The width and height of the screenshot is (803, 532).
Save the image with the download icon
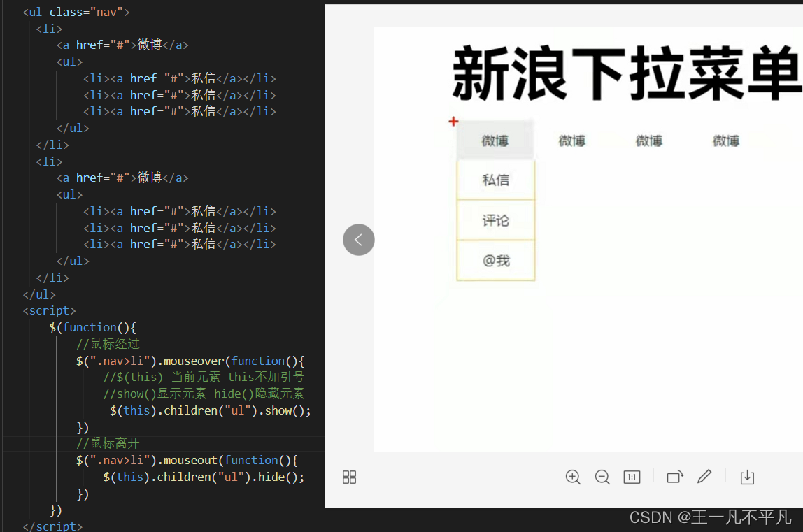(747, 477)
